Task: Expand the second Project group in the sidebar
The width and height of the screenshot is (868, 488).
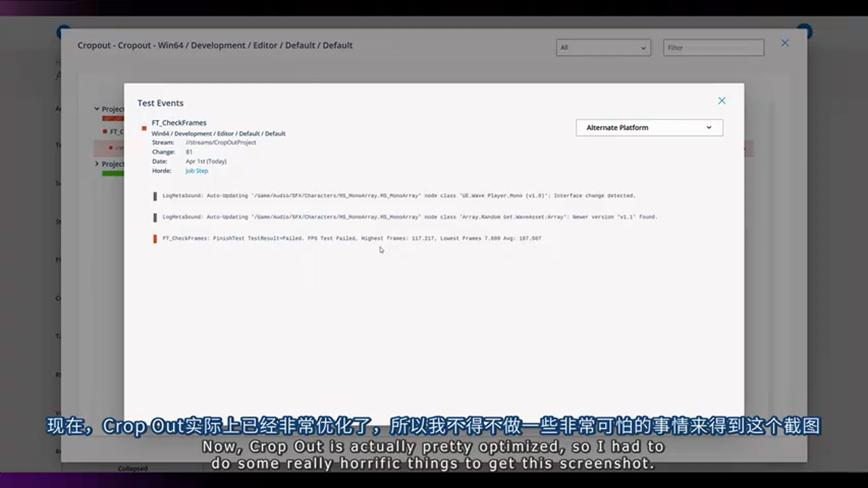Action: click(96, 164)
